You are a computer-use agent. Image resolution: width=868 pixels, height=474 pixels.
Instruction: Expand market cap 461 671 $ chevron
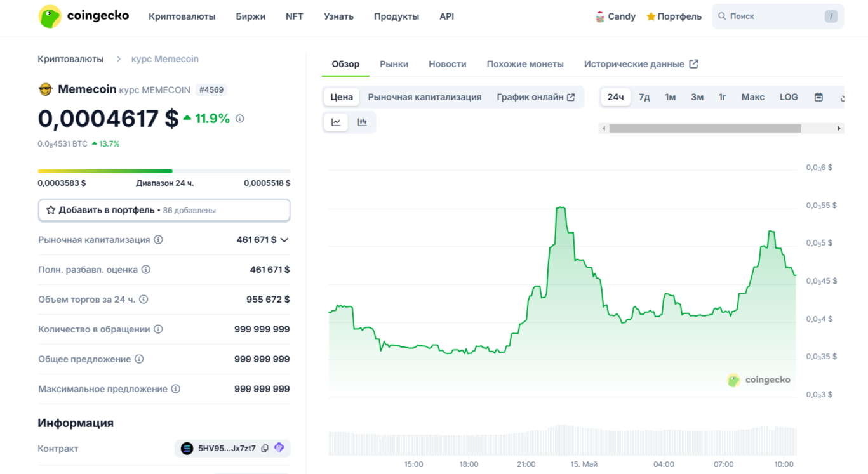(284, 240)
